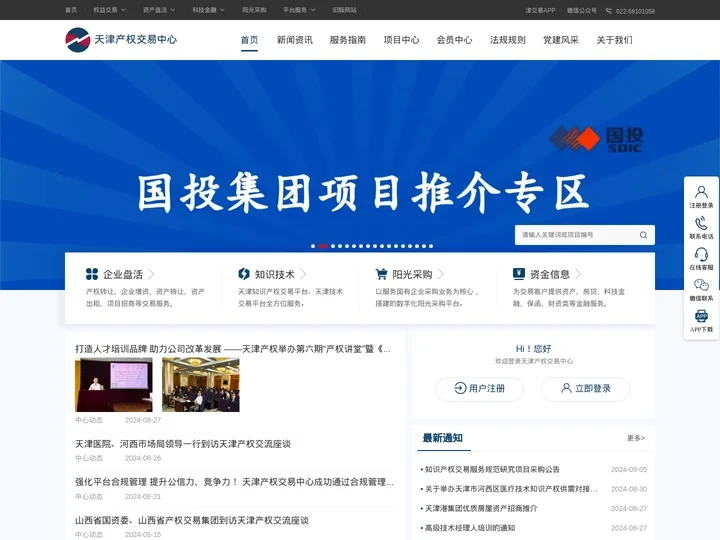The height and width of the screenshot is (540, 720).
Task: Open headline 打造人才培训品牌 助力公司改革发展
Action: (233, 349)
